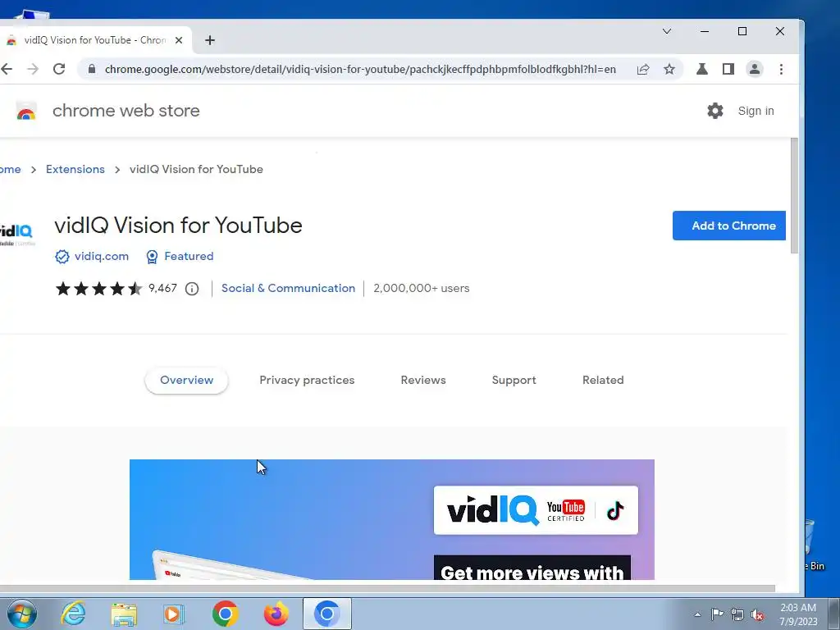Switch to the Related tab
The image size is (840, 630).
603,381
